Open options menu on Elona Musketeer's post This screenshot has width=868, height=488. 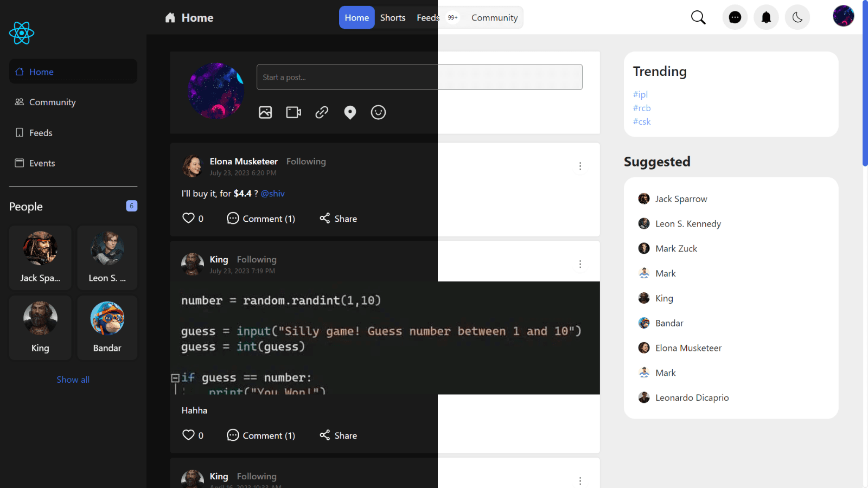[580, 166]
